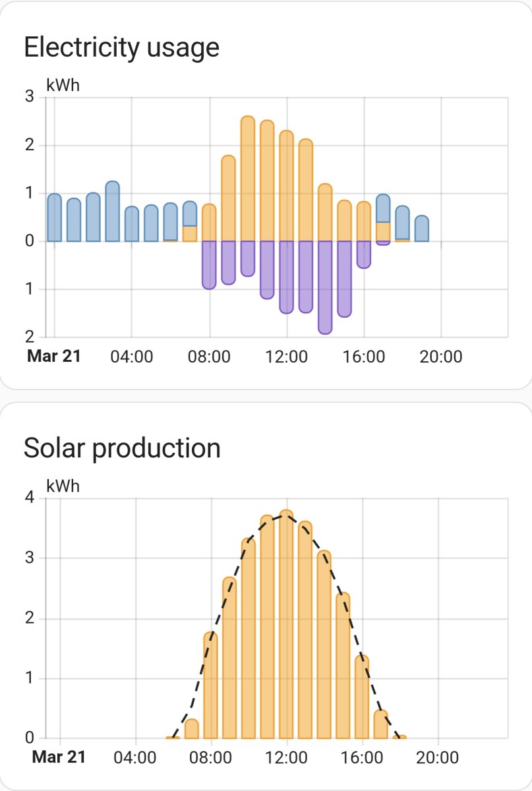Click the 12:00 peak bar in Solar production
Screen dimensions: 532x791
pyautogui.click(x=286, y=623)
